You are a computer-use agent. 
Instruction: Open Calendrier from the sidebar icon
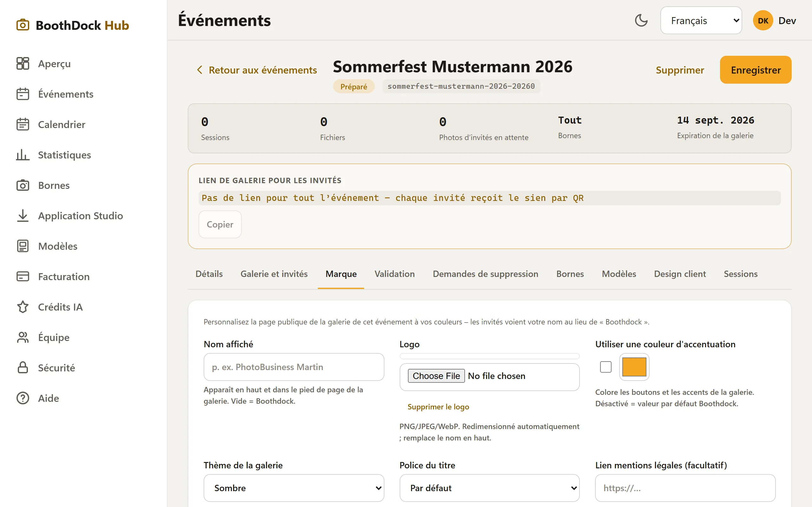pyautogui.click(x=23, y=125)
